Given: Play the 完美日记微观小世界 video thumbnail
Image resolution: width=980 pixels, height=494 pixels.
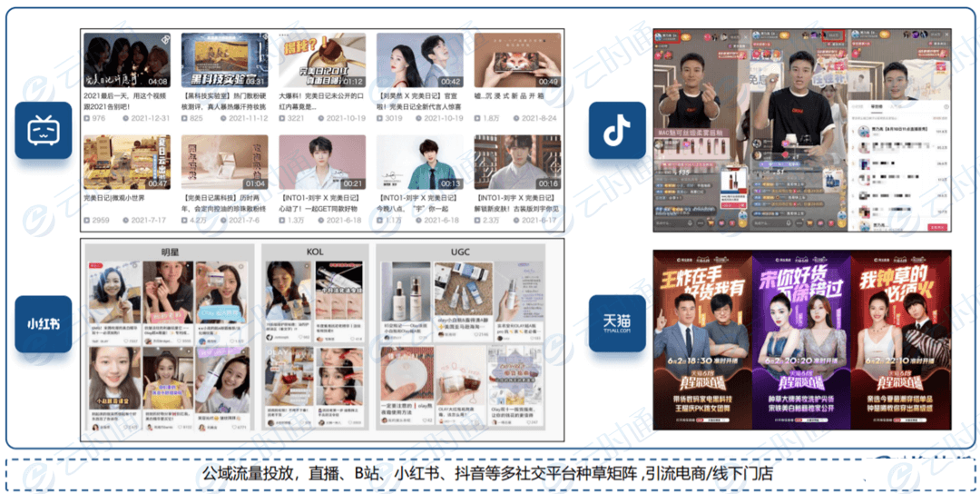Looking at the screenshot, I should [x=126, y=163].
